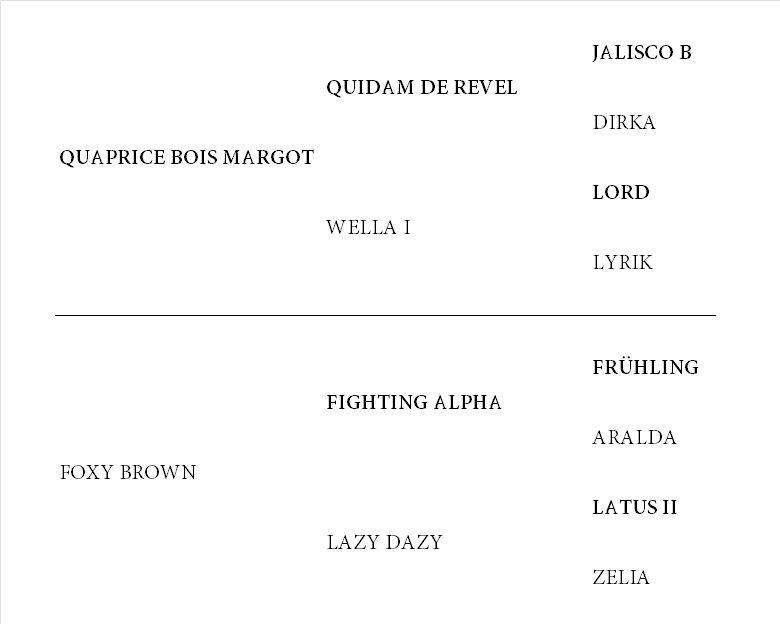Click the ARALDA ancestor name
780x624 pixels.
pos(634,437)
